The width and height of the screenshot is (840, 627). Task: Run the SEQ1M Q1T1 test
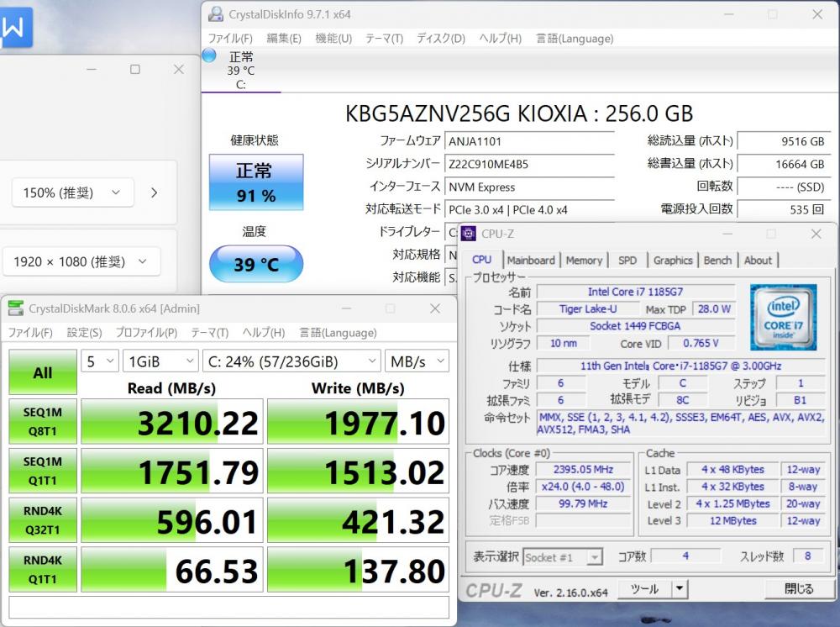tap(43, 471)
